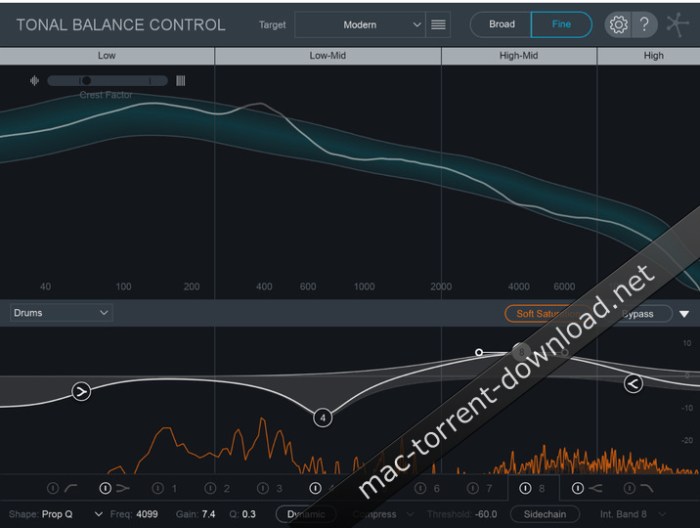Screen dimensions: 700x528
Task: Switch to Broad view
Action: pos(502,24)
